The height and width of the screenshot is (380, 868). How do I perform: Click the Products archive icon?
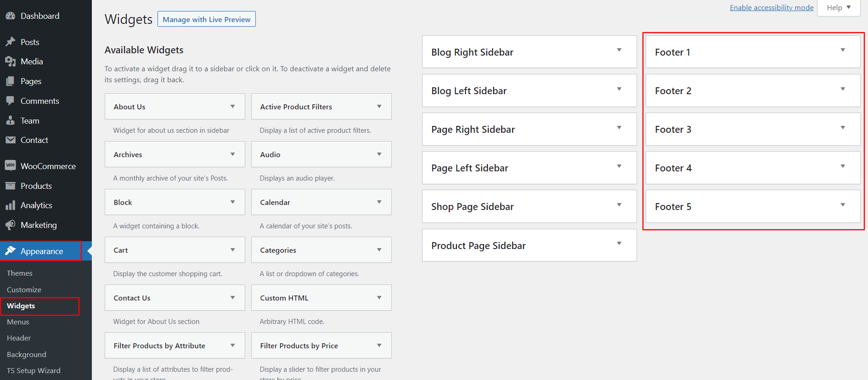(x=10, y=186)
